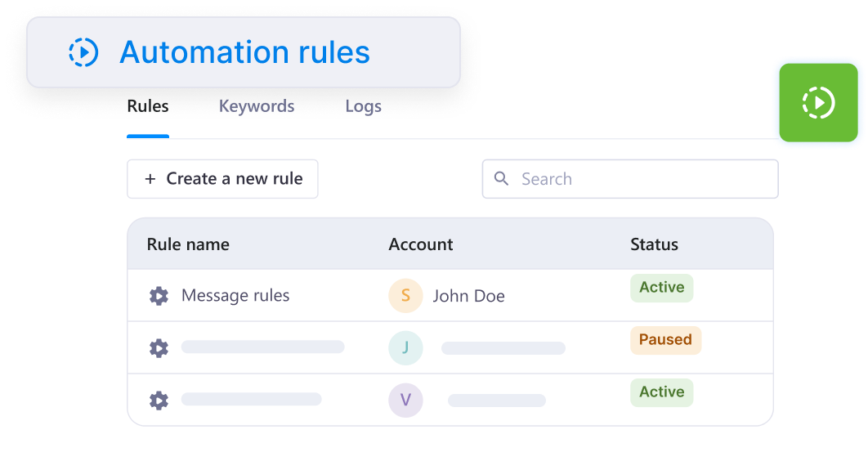The width and height of the screenshot is (868, 470).
Task: Click the gear icon in the Paused row
Action: [159, 348]
